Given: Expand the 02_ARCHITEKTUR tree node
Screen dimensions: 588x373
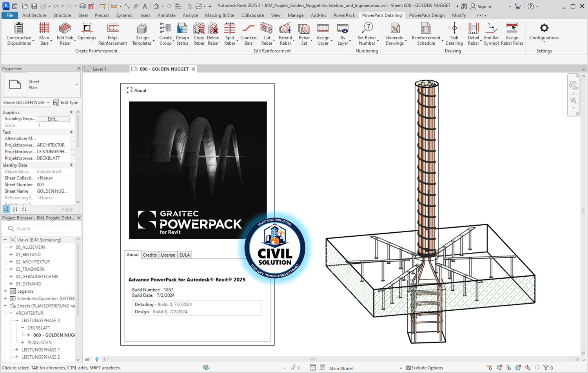Looking at the screenshot, I should (11, 262).
